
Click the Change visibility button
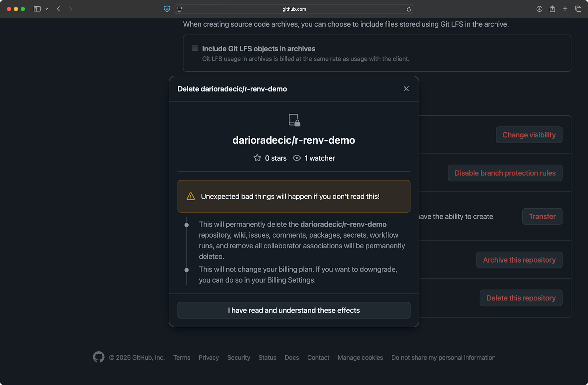(529, 135)
